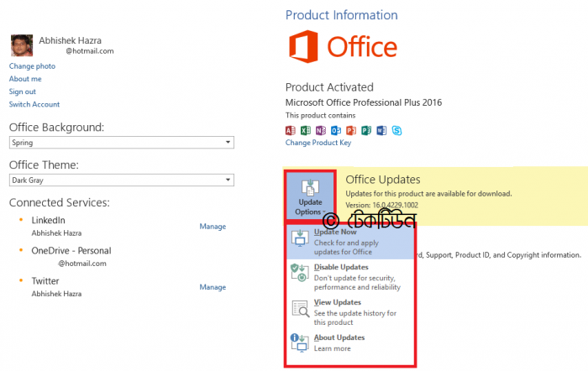Click the Excel app icon
588x371 pixels.
click(x=306, y=130)
